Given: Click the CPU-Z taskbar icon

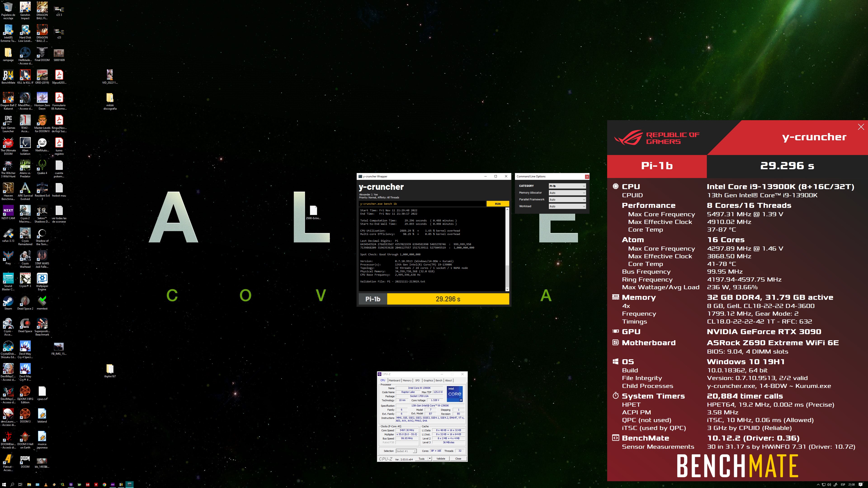Looking at the screenshot, I should (x=71, y=484).
